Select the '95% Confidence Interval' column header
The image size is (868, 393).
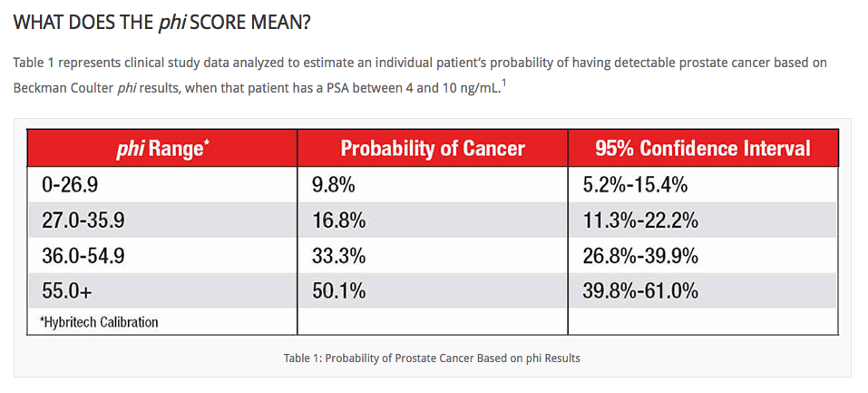pyautogui.click(x=702, y=148)
